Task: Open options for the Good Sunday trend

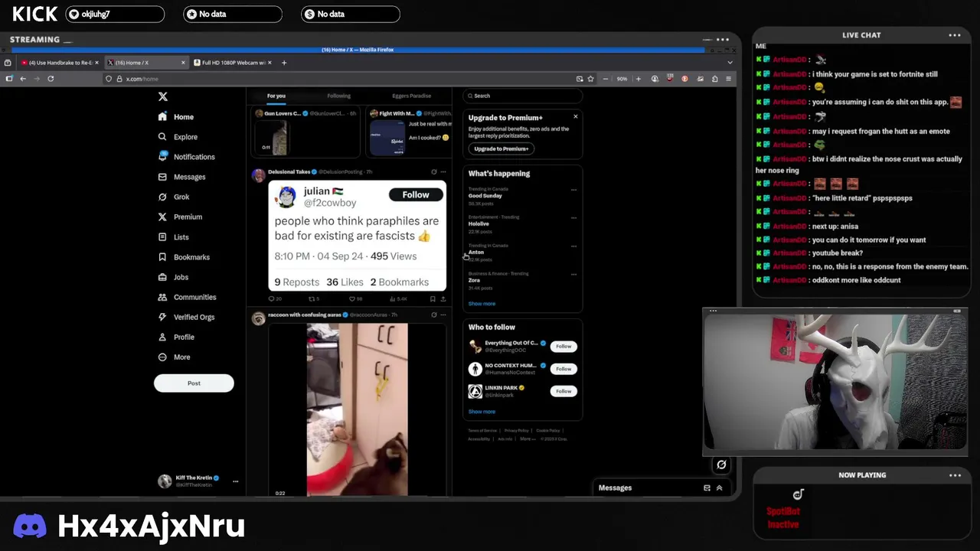Action: click(x=573, y=190)
